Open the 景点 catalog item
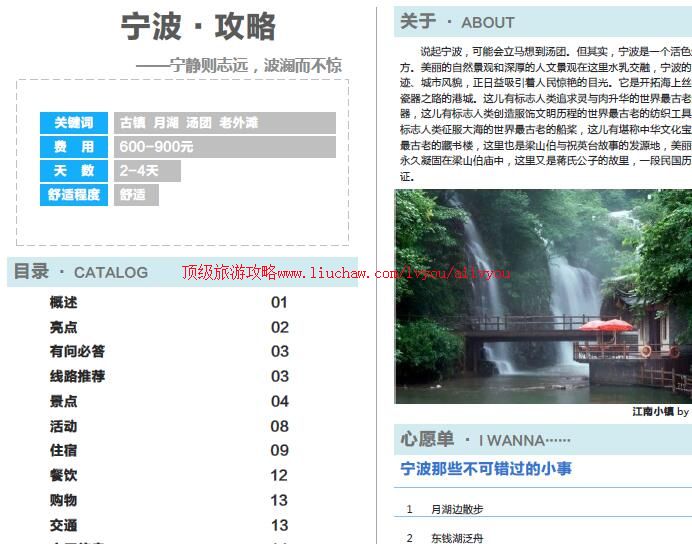Screen dimensions: 692x544 tap(64, 401)
